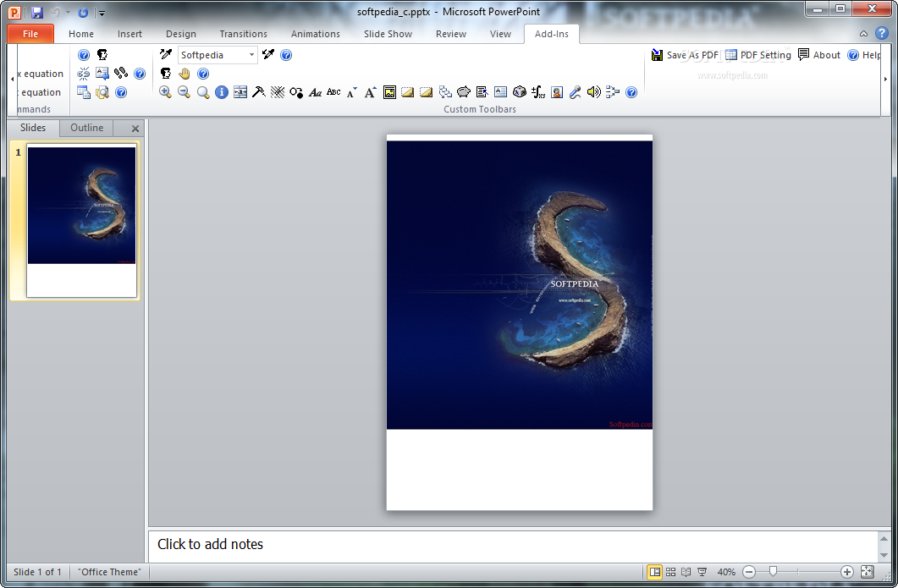Click the face silhouette icon in top row
The image size is (898, 588).
pos(102,55)
